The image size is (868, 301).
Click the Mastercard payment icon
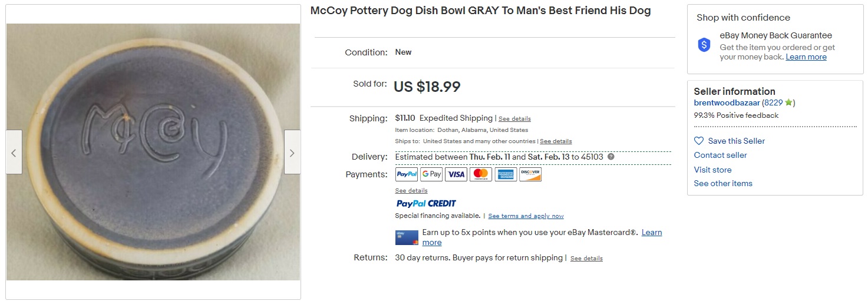coord(481,174)
